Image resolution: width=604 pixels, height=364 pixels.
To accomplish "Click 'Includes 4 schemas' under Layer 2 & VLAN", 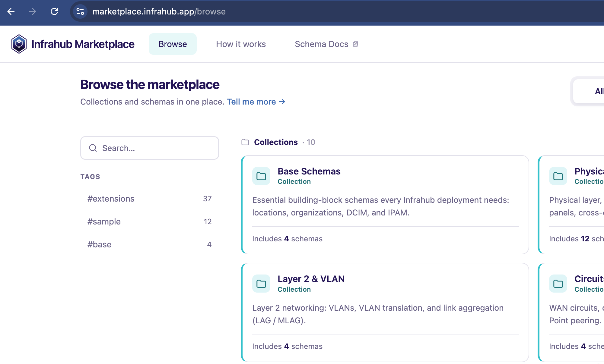I will point(287,346).
